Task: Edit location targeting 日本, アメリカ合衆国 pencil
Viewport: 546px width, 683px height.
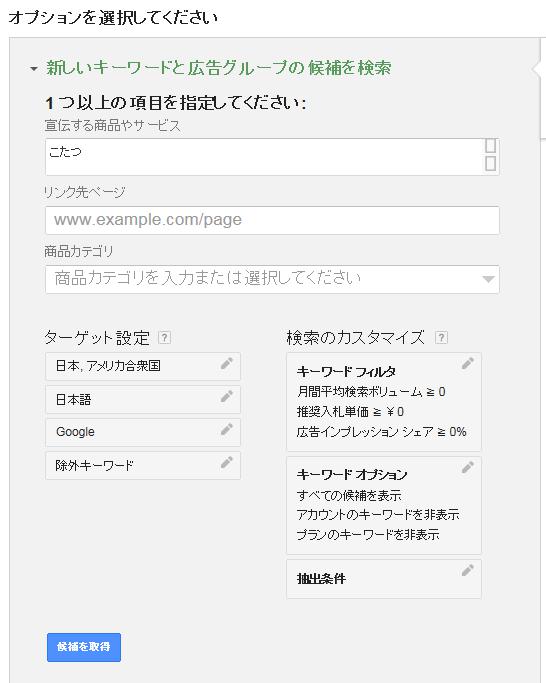Action: 227,363
